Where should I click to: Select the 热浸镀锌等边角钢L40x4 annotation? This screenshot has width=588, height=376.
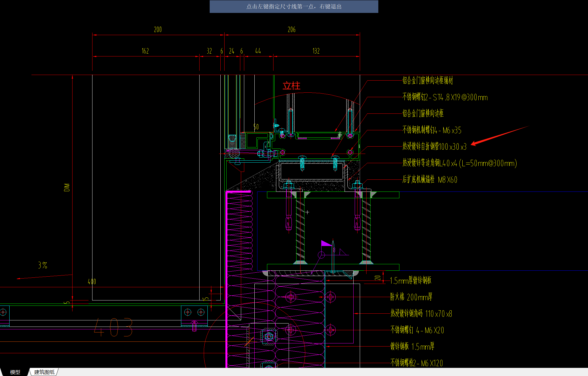(460, 163)
